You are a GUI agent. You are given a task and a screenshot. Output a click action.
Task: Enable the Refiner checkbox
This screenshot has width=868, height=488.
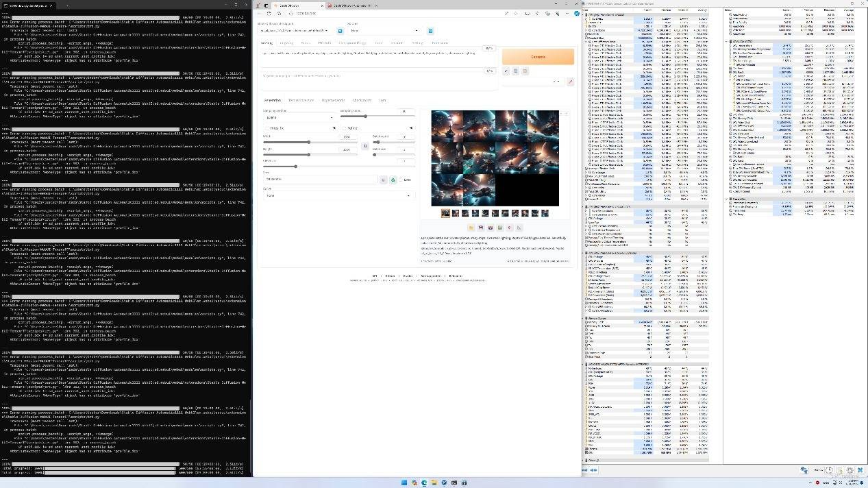[x=344, y=128]
